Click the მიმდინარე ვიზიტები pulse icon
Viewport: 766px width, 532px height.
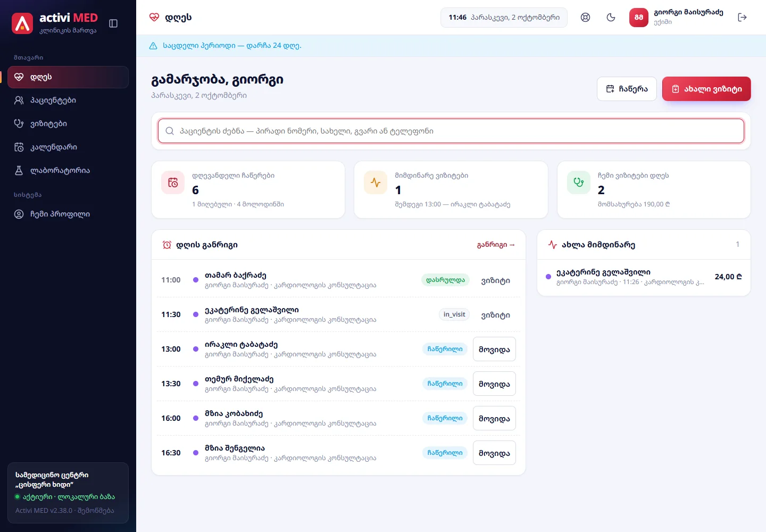click(x=376, y=182)
